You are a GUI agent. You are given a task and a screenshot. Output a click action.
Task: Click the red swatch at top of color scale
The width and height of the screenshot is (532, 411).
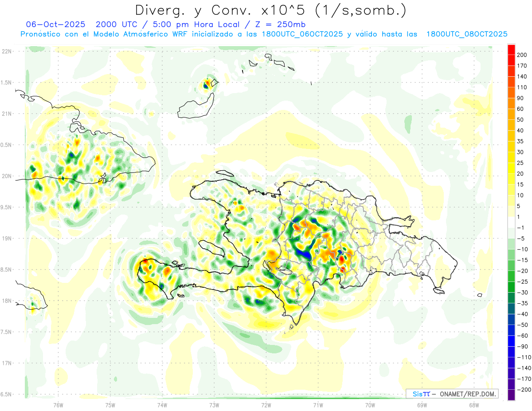511,49
